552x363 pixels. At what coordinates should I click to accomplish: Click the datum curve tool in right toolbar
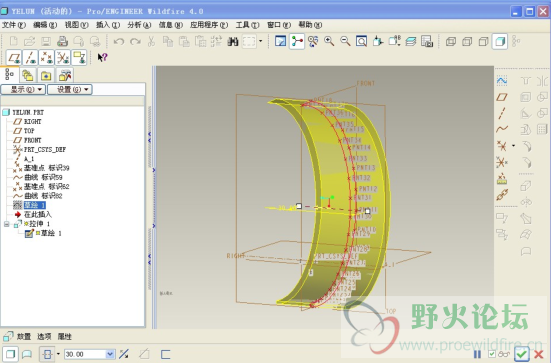coord(502,129)
